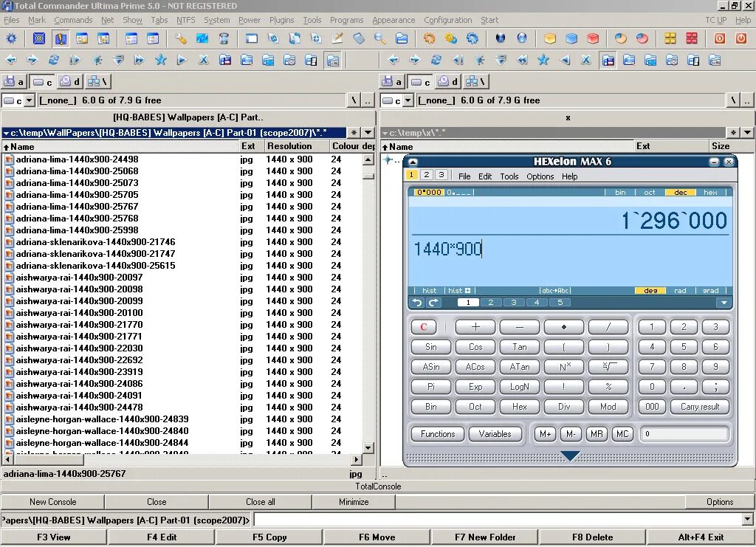Viewport: 756px width, 547px height.
Task: Open the Configuration menu
Action: pyautogui.click(x=448, y=20)
